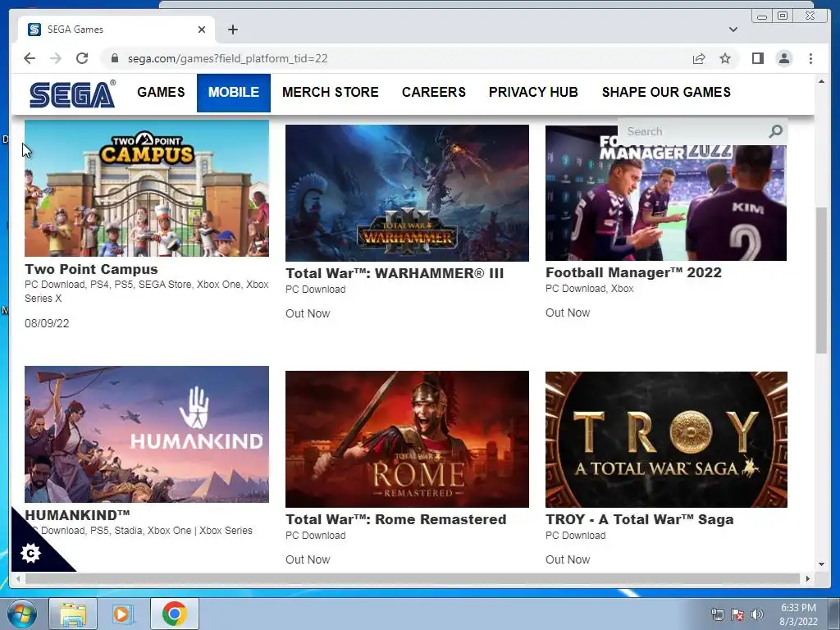Launch media player from the taskbar

[x=123, y=614]
